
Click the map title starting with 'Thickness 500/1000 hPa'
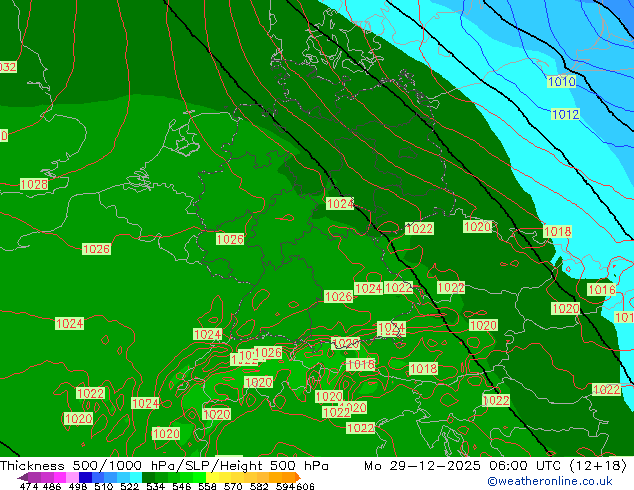[164, 466]
